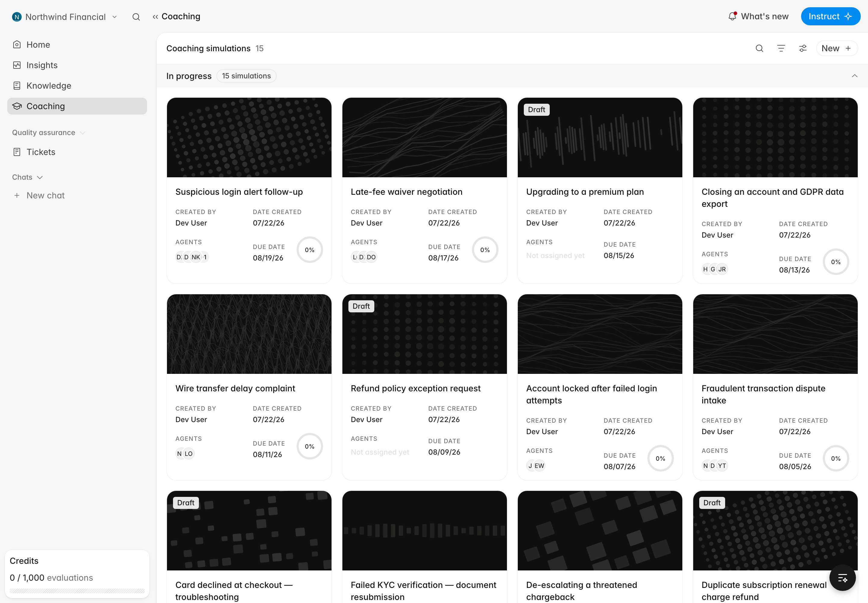Click the Instruct button
Viewport: 868px width, 603px height.
[830, 16]
